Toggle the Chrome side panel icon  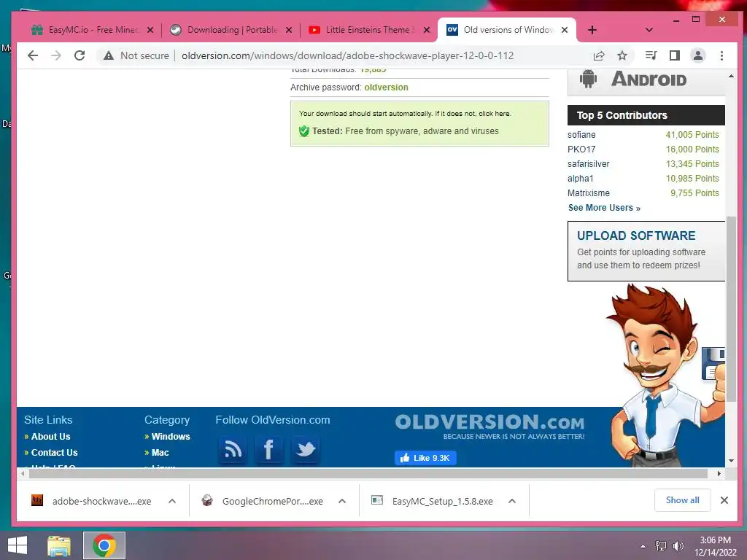675,55
